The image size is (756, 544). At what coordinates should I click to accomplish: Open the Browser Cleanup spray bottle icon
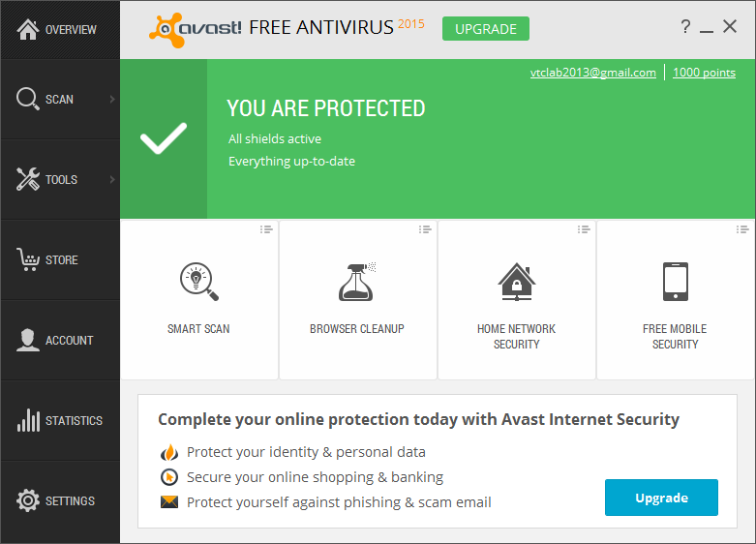click(357, 282)
